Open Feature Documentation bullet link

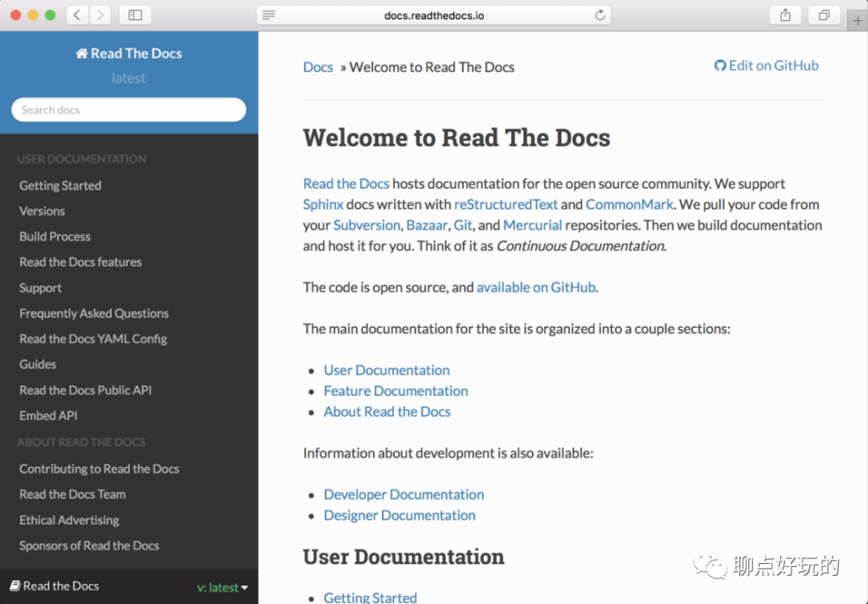click(x=395, y=390)
